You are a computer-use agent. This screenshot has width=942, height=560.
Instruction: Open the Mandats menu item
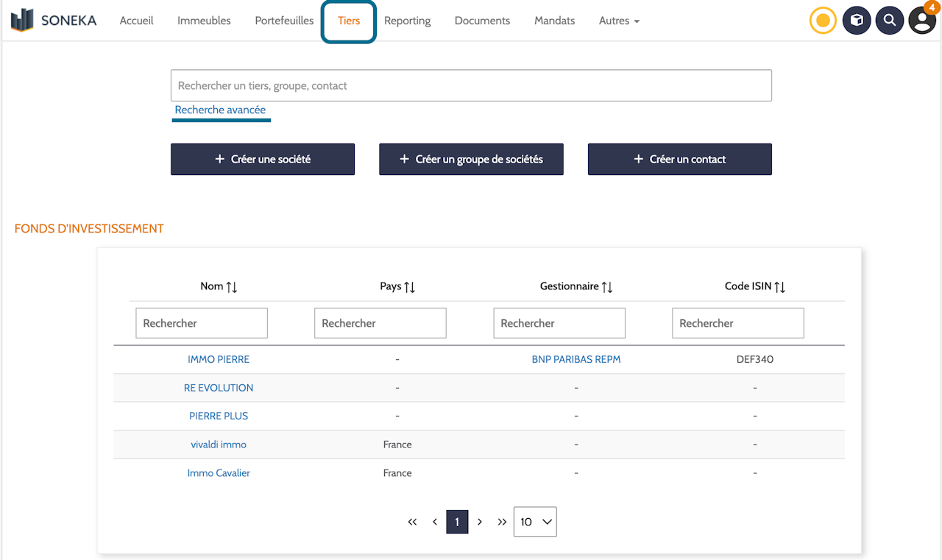click(555, 21)
